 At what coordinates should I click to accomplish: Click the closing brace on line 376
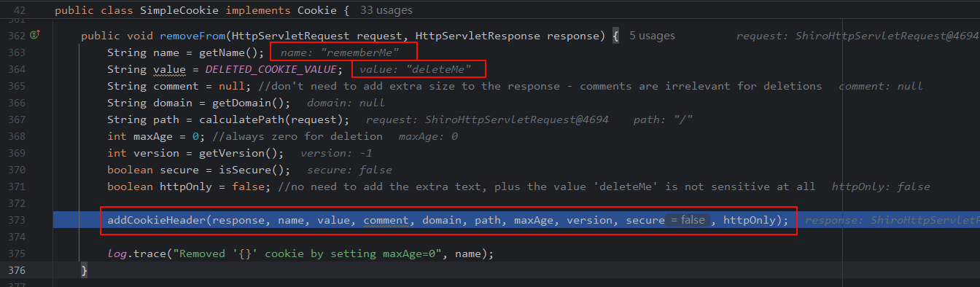point(85,270)
